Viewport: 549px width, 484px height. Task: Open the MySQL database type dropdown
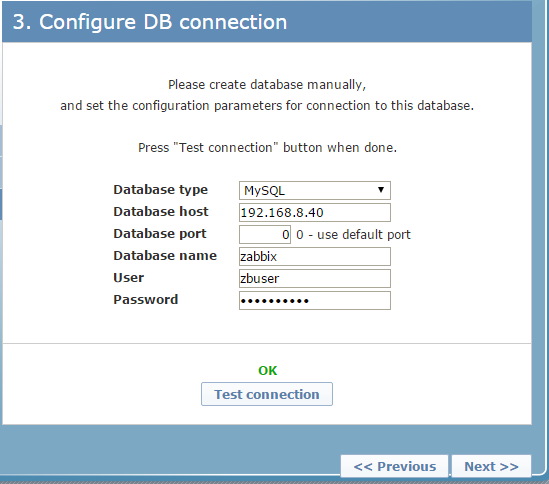click(x=315, y=191)
